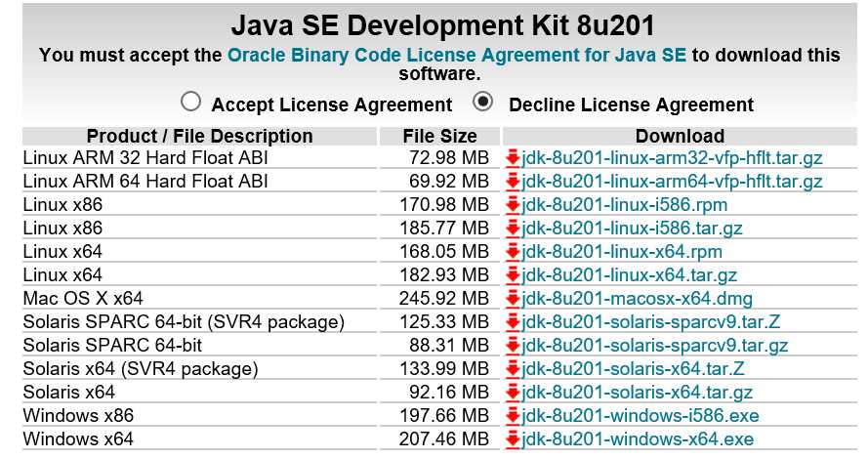Download jdk-8u201-solaris-x64.tar.Z

pos(633,369)
